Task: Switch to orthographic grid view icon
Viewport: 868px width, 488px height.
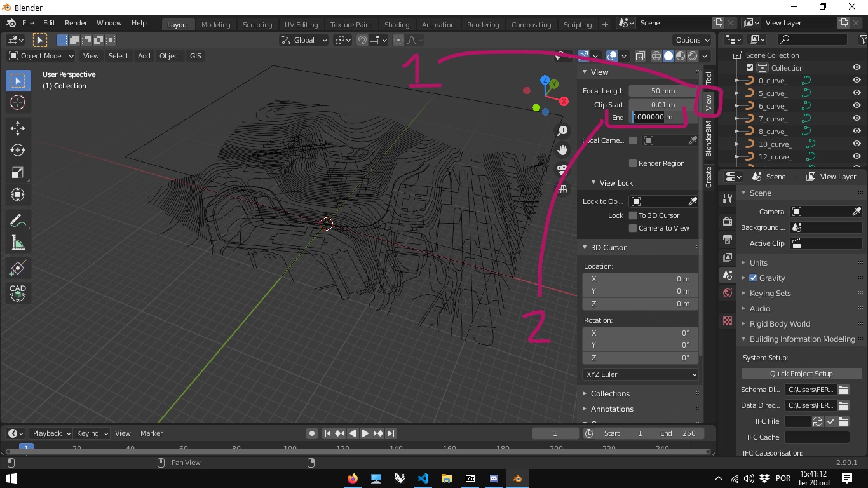Action: pos(562,189)
